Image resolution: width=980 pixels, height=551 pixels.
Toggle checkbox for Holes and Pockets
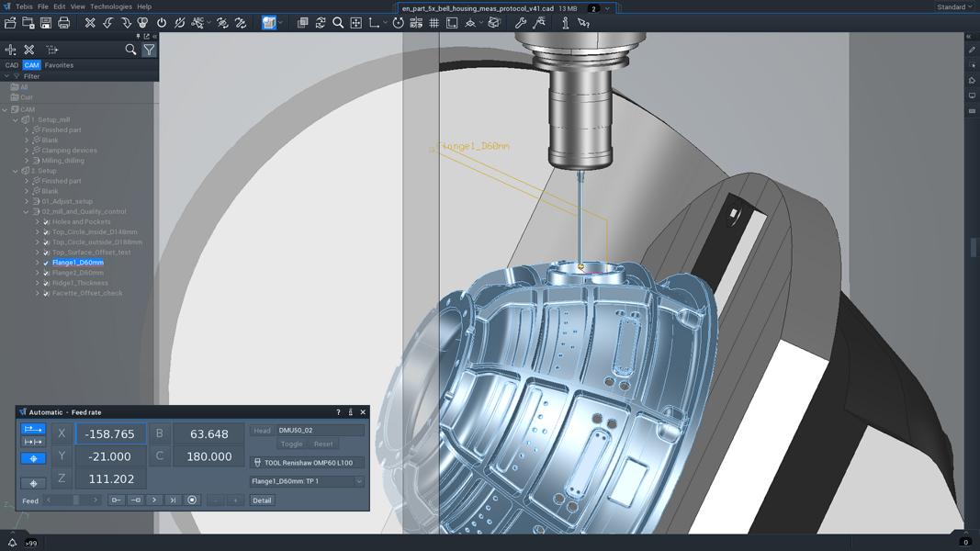pyautogui.click(x=46, y=221)
